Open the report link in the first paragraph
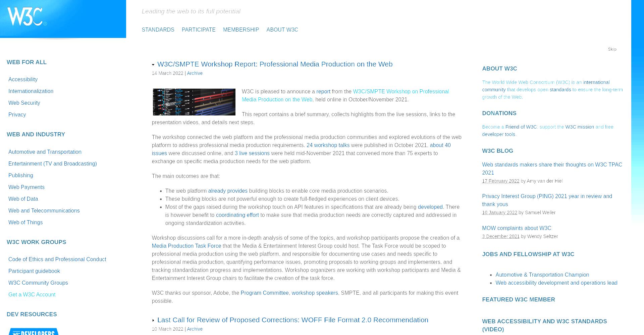This screenshot has height=335, width=644. tap(323, 91)
